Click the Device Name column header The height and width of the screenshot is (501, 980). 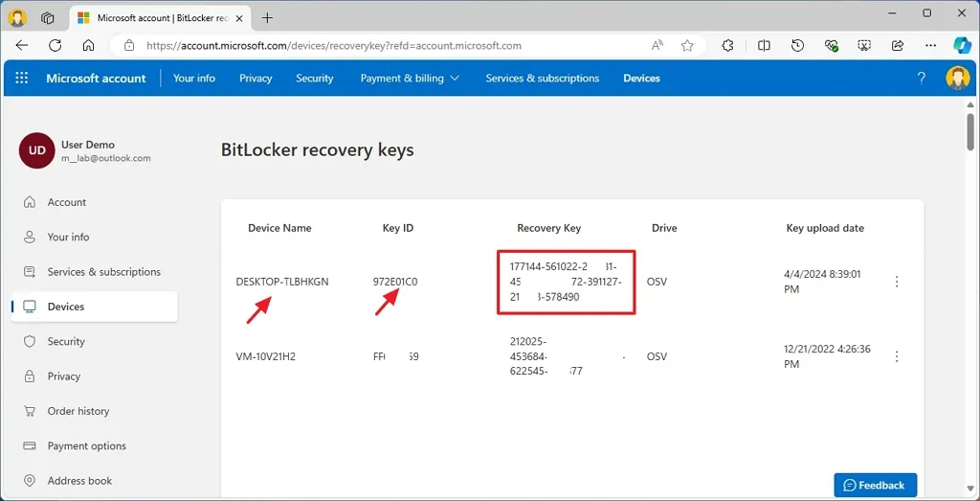(x=279, y=228)
